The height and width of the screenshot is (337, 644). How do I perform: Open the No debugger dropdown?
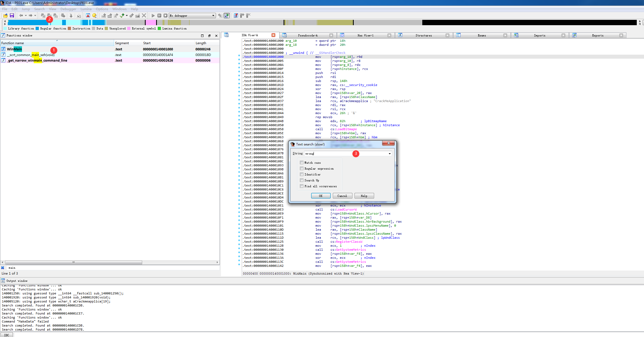click(213, 16)
